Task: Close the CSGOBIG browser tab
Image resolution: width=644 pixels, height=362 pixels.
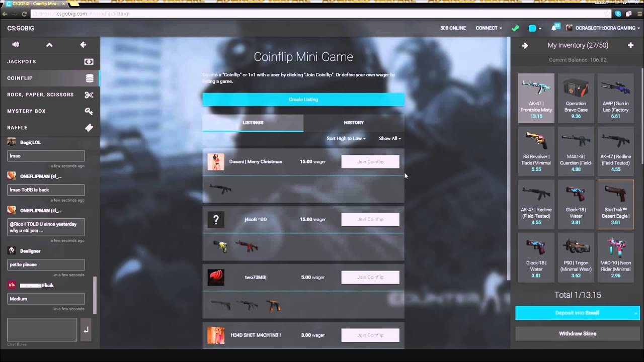Action: (x=63, y=4)
